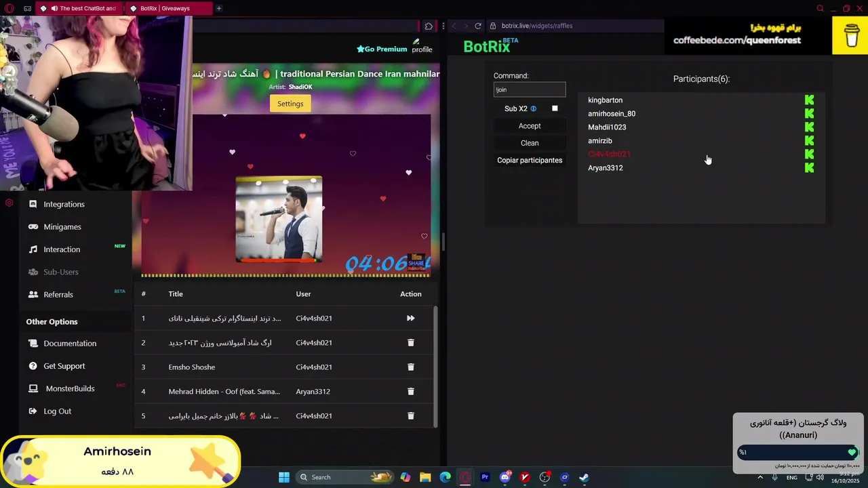Click the 'Emsho Shoshe' title cell
The image size is (868, 488).
click(x=192, y=367)
